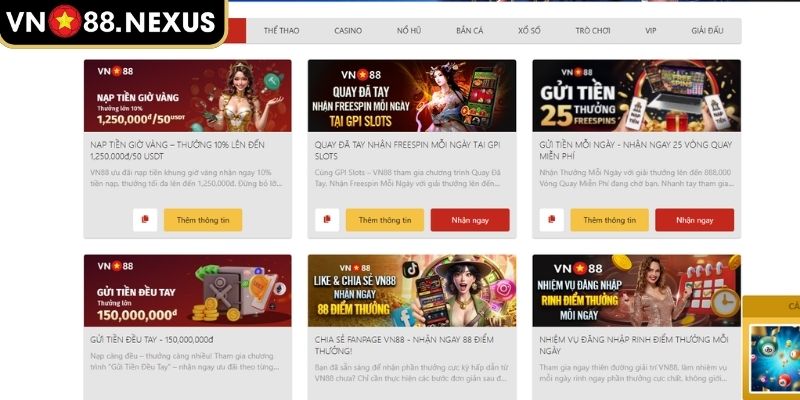Click the lottery balls floating widget
Viewport: 800px width, 400px height.
coord(774,359)
